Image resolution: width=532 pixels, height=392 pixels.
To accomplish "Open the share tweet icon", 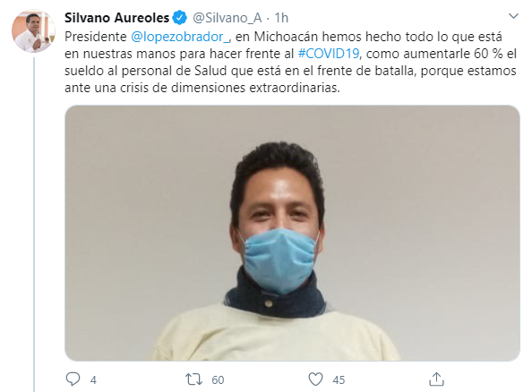I will pyautogui.click(x=436, y=379).
